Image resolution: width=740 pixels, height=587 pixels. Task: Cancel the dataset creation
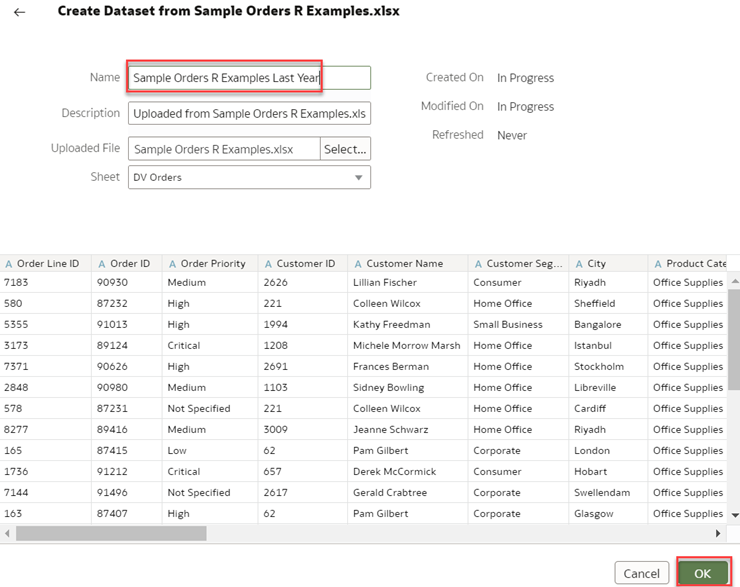(641, 573)
